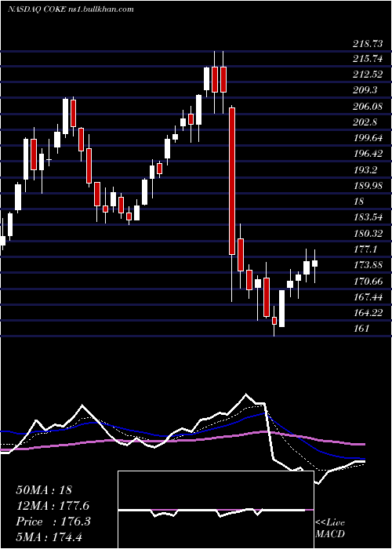The height and width of the screenshot is (549, 392).
Task: Click the 177.1 price label
Action: click(365, 249)
